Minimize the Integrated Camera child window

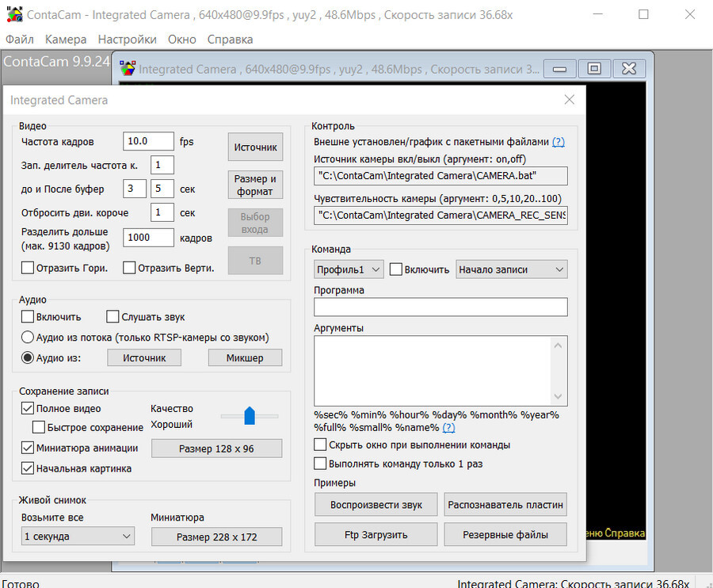coord(560,69)
